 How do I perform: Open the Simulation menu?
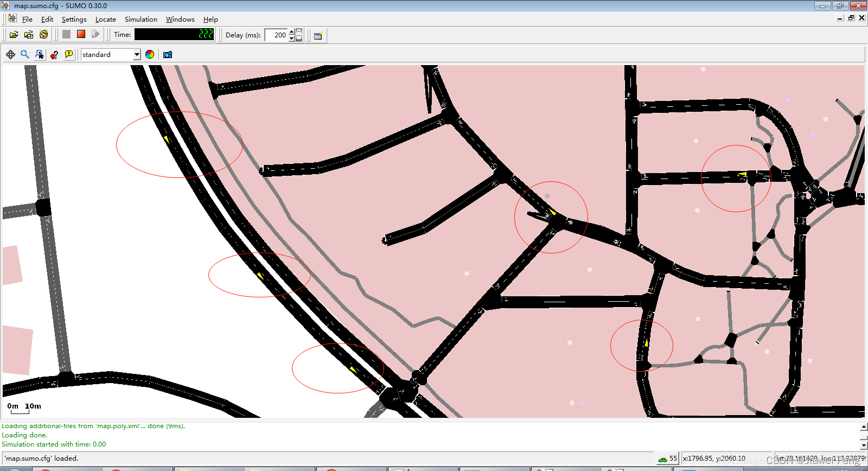[x=141, y=19]
